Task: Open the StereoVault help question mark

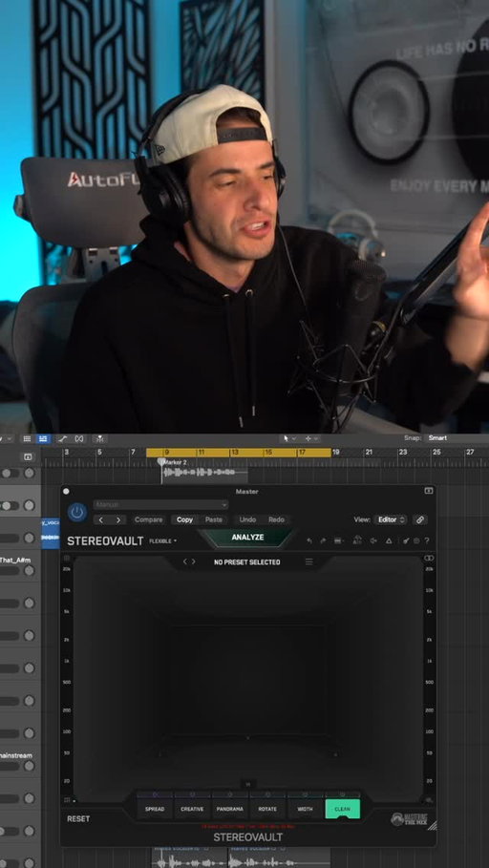Action: (x=426, y=540)
